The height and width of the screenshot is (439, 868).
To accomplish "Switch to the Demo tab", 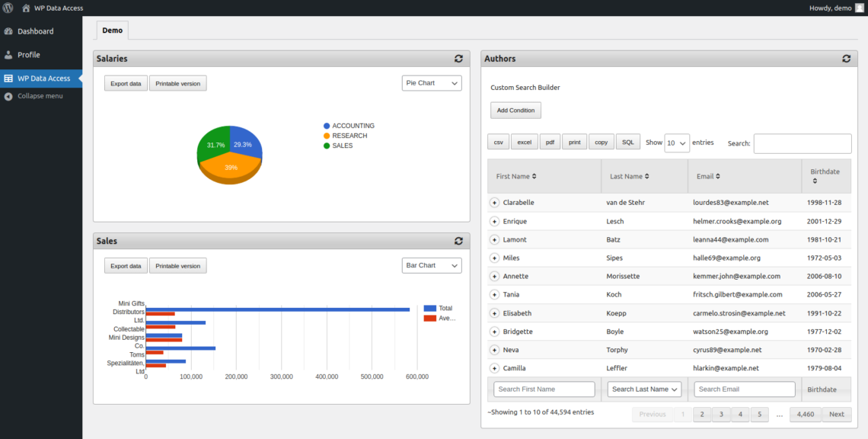I will point(112,30).
